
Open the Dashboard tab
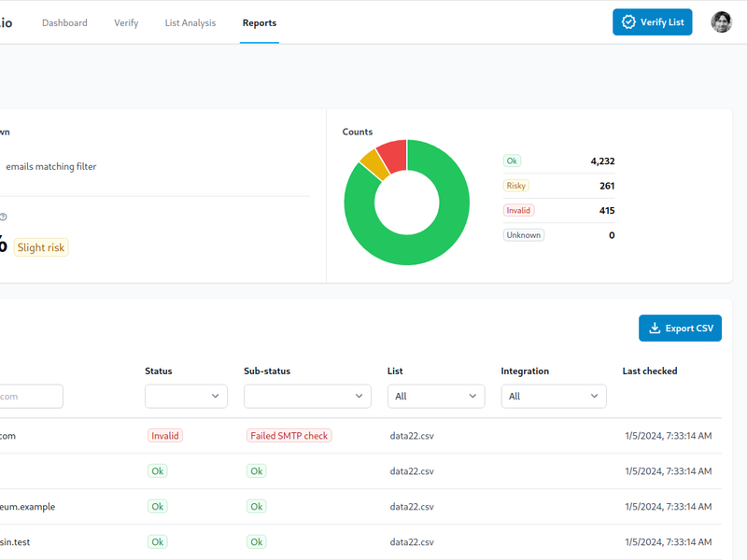(64, 23)
